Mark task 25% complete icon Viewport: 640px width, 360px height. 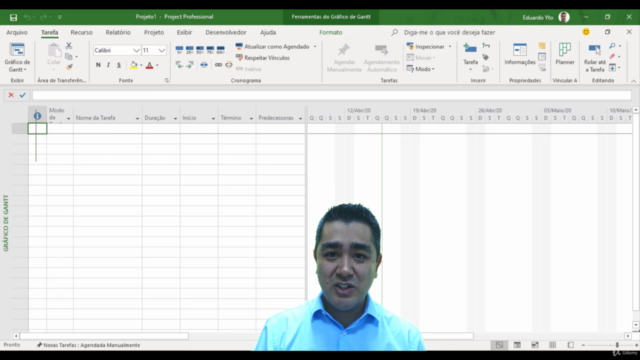[x=189, y=50]
